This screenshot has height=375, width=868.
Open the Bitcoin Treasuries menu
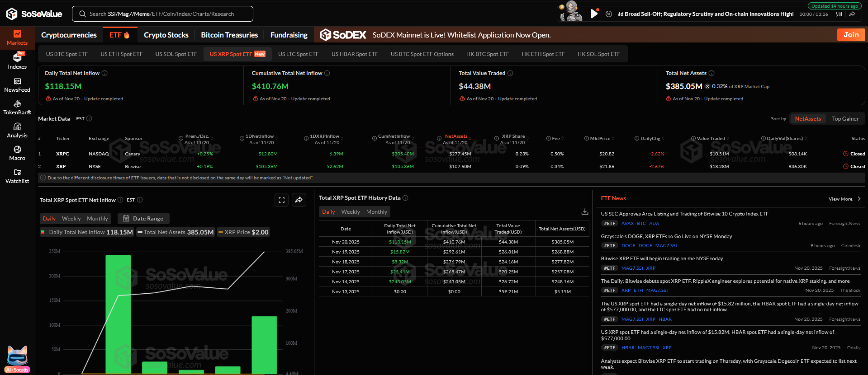pyautogui.click(x=229, y=35)
